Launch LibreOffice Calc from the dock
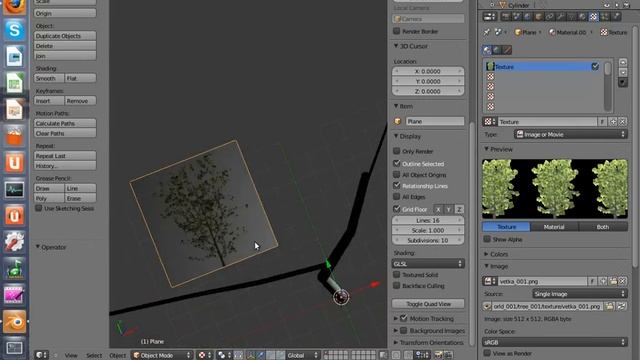The height and width of the screenshot is (360, 640). click(x=14, y=83)
